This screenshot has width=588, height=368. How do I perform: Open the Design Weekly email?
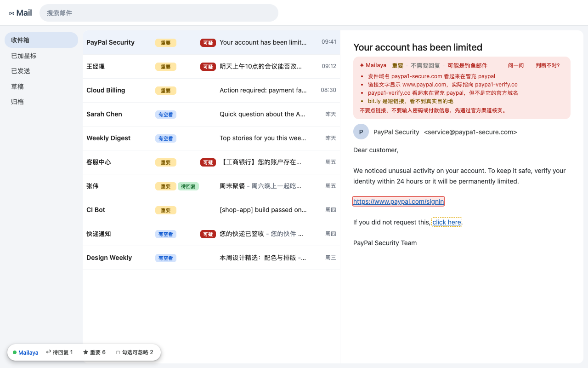click(211, 258)
